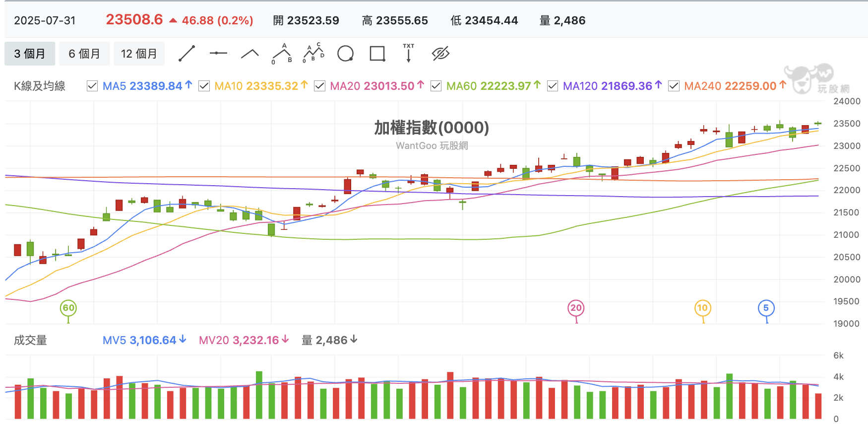Click the green 60 marker on the chart
868x424 pixels.
click(x=68, y=308)
